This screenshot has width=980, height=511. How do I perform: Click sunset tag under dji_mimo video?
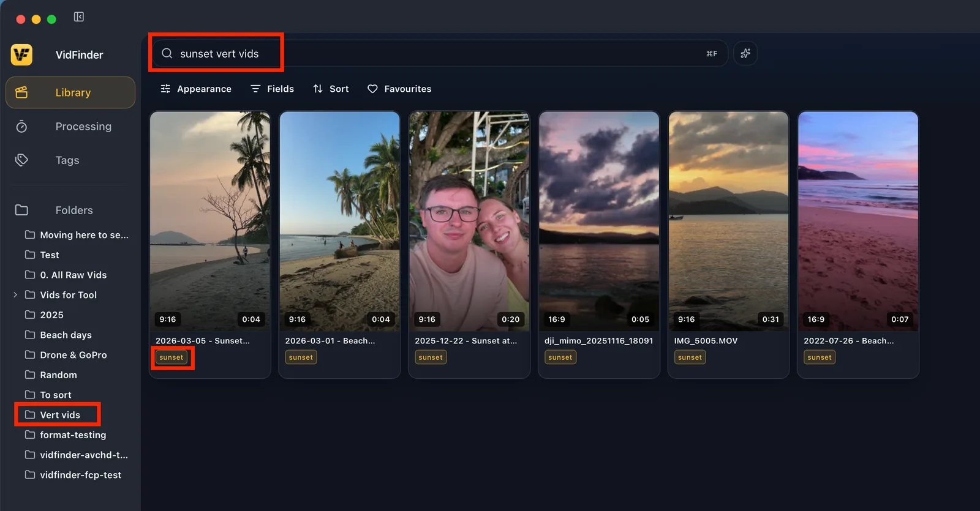pyautogui.click(x=560, y=357)
